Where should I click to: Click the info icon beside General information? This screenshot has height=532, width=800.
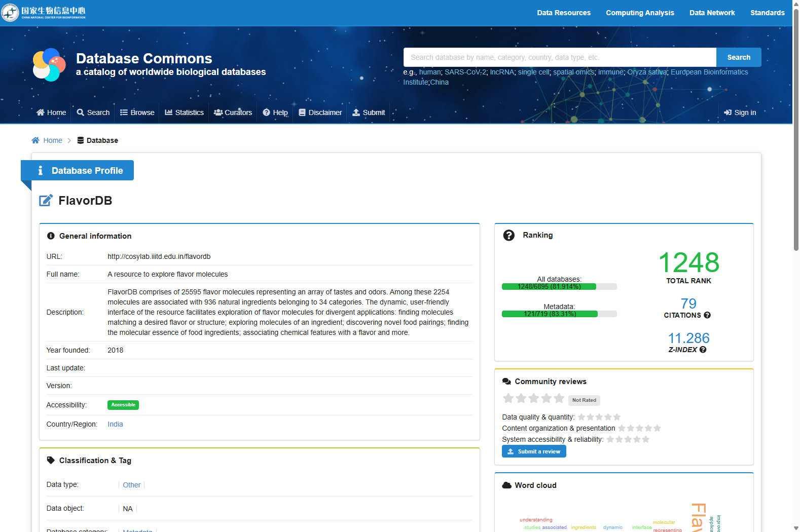(51, 236)
